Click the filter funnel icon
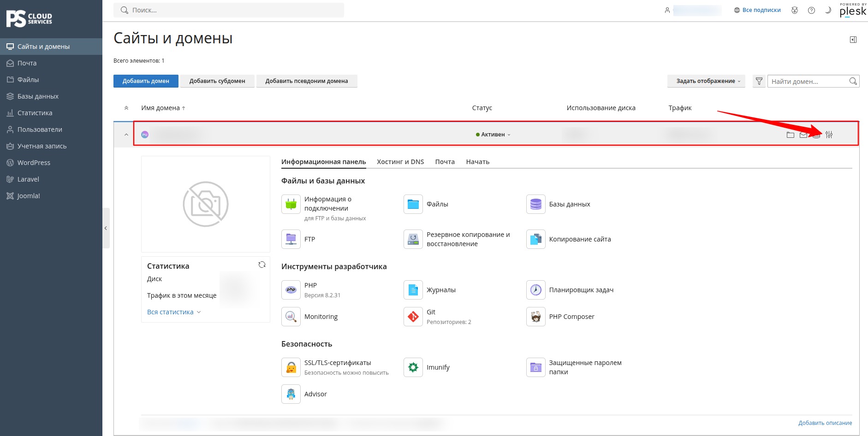868x436 pixels. tap(759, 81)
